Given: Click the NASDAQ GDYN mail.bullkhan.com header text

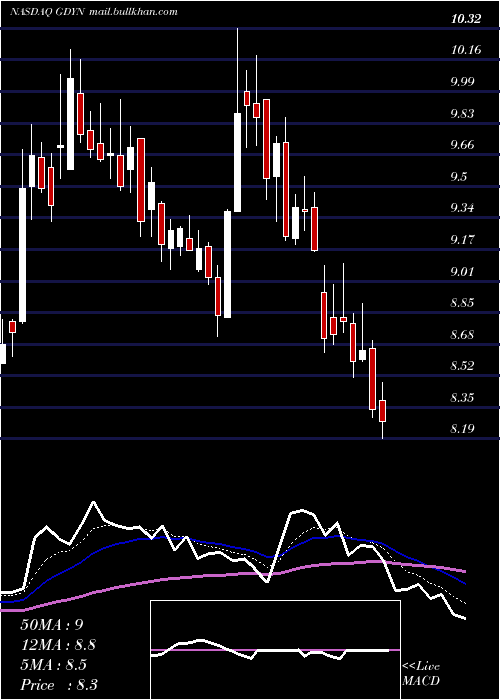Looking at the screenshot, I should (94, 12).
